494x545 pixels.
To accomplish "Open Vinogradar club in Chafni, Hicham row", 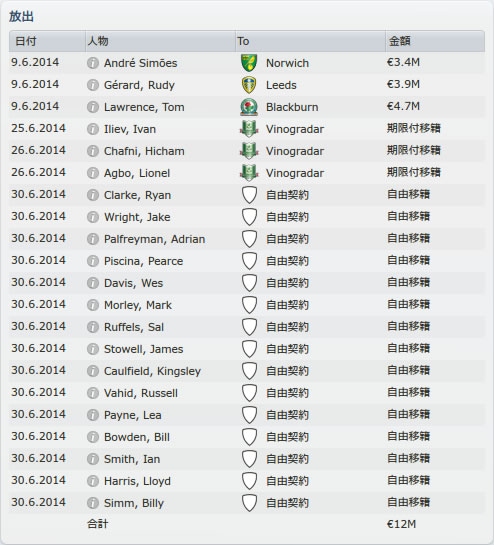I will [295, 151].
